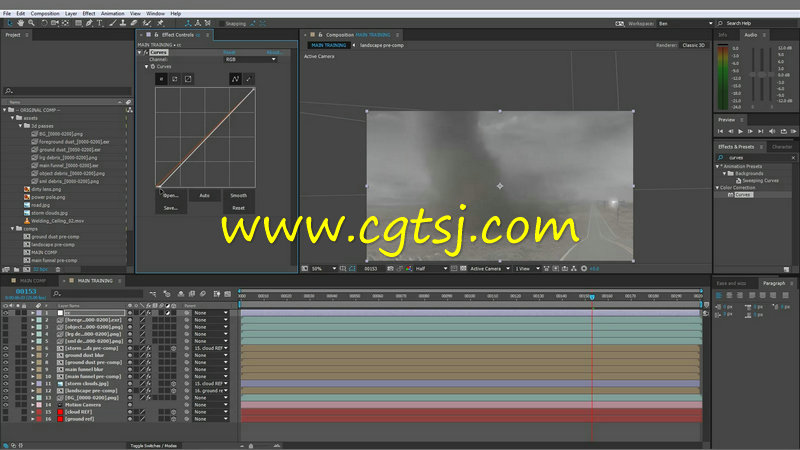800x450 pixels.
Task: Select the Unified Camera tool
Action: (55, 23)
